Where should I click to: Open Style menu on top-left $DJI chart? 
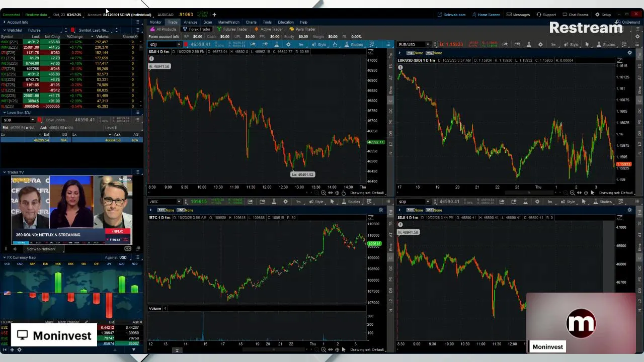tap(319, 45)
